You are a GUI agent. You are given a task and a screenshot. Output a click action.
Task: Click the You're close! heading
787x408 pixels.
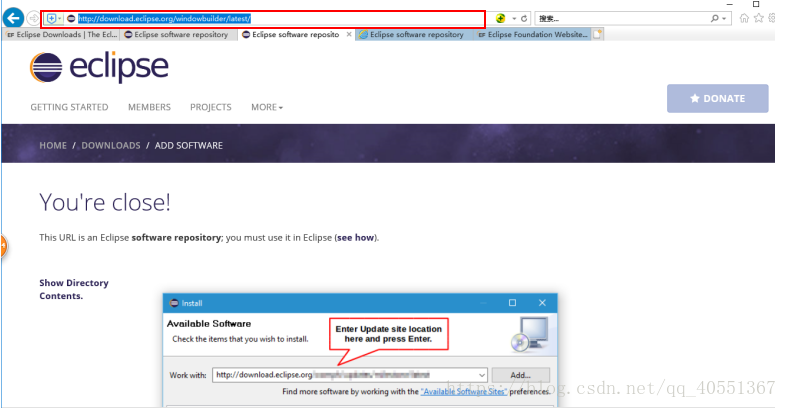tap(105, 203)
